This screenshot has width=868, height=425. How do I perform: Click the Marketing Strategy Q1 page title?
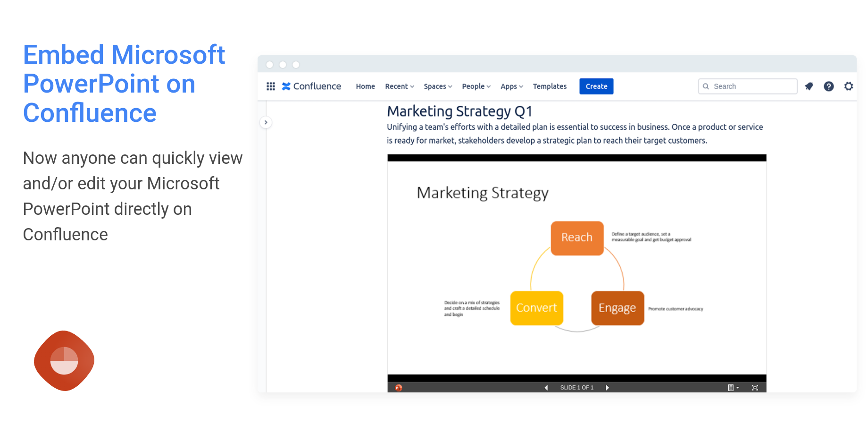point(459,111)
